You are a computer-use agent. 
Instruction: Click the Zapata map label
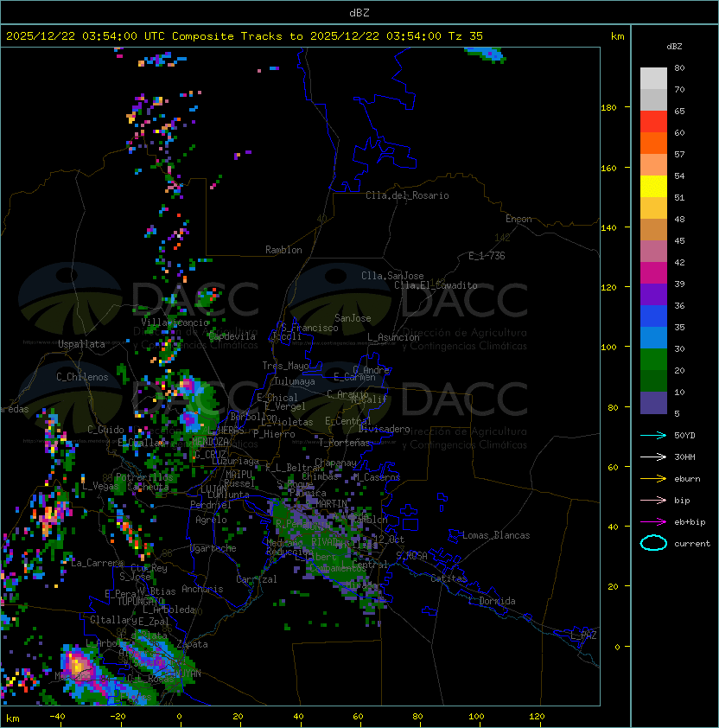point(192,644)
